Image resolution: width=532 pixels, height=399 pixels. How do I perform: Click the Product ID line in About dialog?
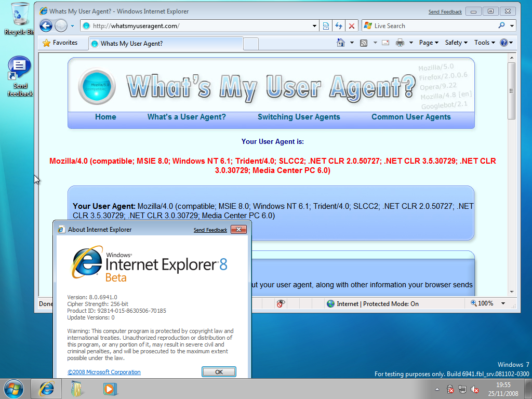pos(117,311)
